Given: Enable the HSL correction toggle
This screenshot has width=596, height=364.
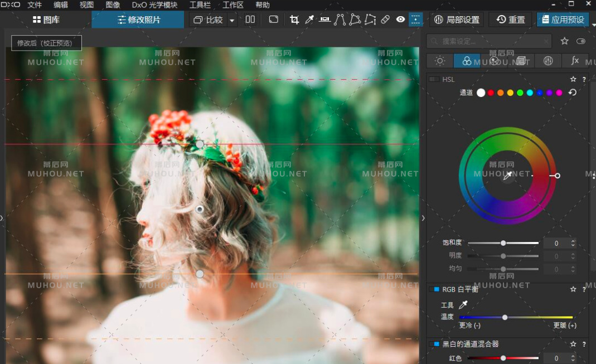Looking at the screenshot, I should pyautogui.click(x=434, y=79).
